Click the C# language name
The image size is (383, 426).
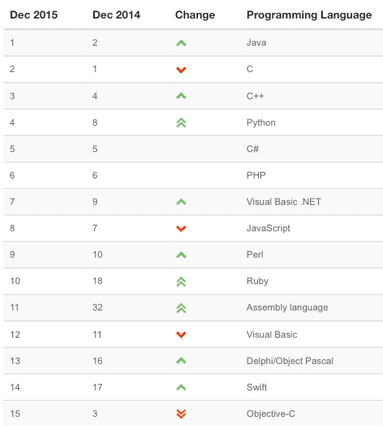point(252,149)
